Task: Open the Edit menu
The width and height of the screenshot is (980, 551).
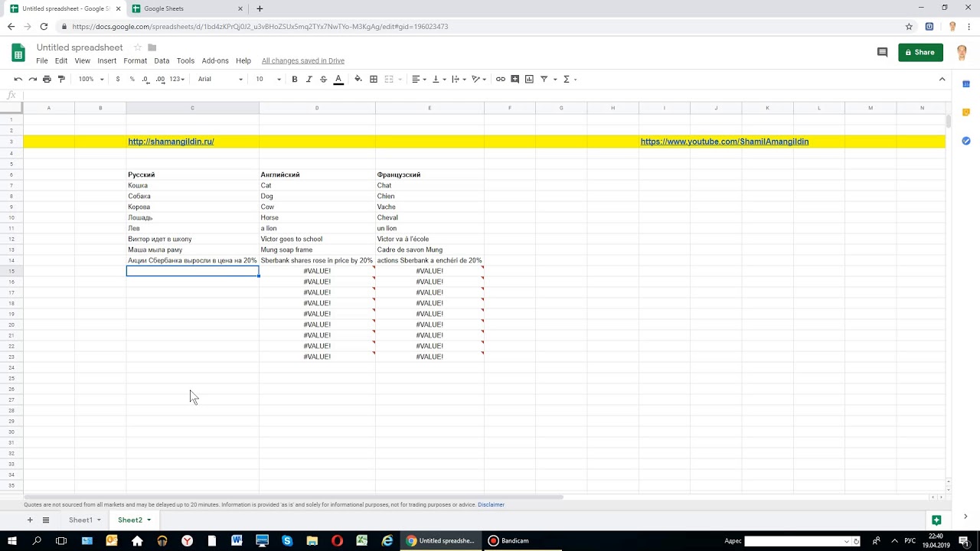Action: click(x=61, y=60)
